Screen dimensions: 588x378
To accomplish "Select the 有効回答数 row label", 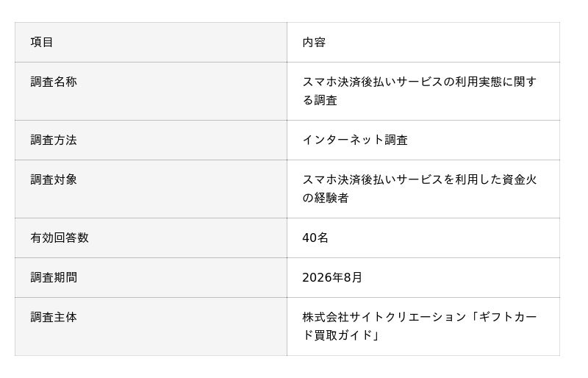I will [x=60, y=238].
